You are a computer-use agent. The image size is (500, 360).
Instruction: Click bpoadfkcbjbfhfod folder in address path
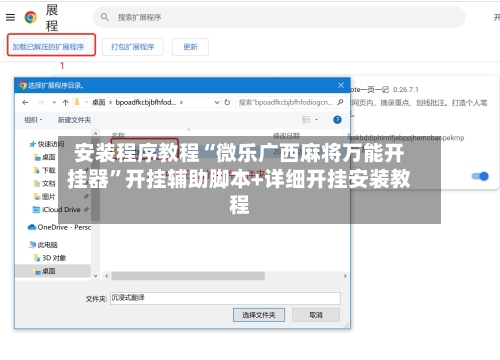[146, 102]
